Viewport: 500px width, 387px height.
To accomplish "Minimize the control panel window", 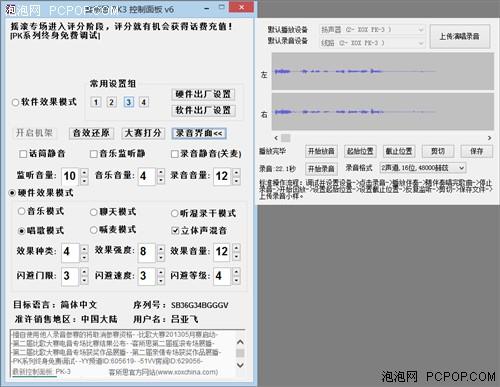I will (x=207, y=8).
